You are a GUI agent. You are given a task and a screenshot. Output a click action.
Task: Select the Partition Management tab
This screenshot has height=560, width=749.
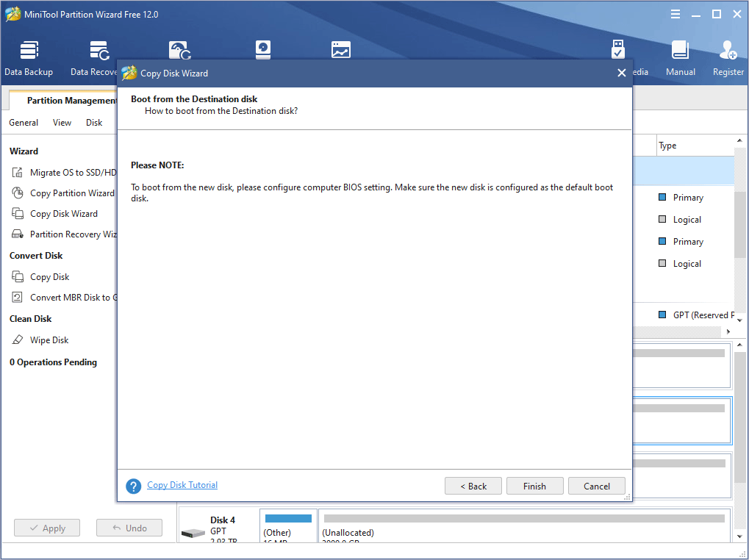(x=63, y=100)
